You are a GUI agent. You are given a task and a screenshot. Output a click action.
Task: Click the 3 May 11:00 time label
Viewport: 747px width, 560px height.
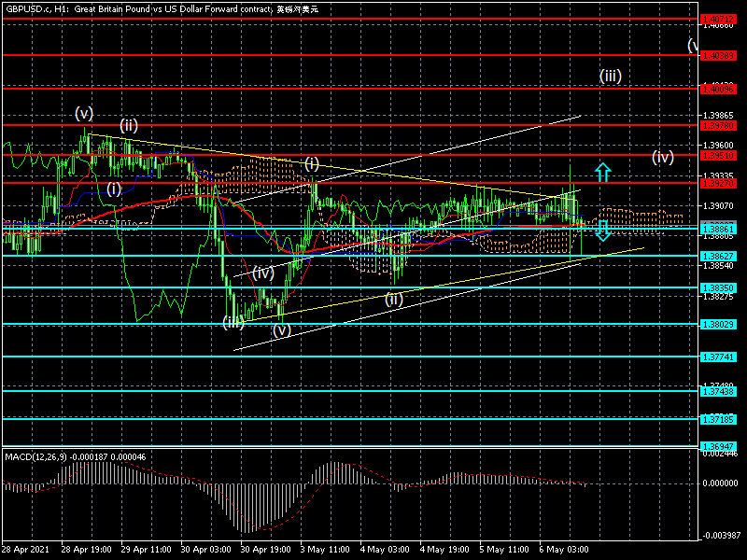(326, 550)
